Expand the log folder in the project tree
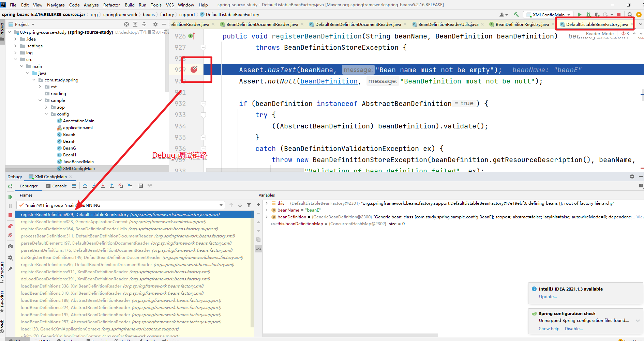644x341 pixels. 15,52
